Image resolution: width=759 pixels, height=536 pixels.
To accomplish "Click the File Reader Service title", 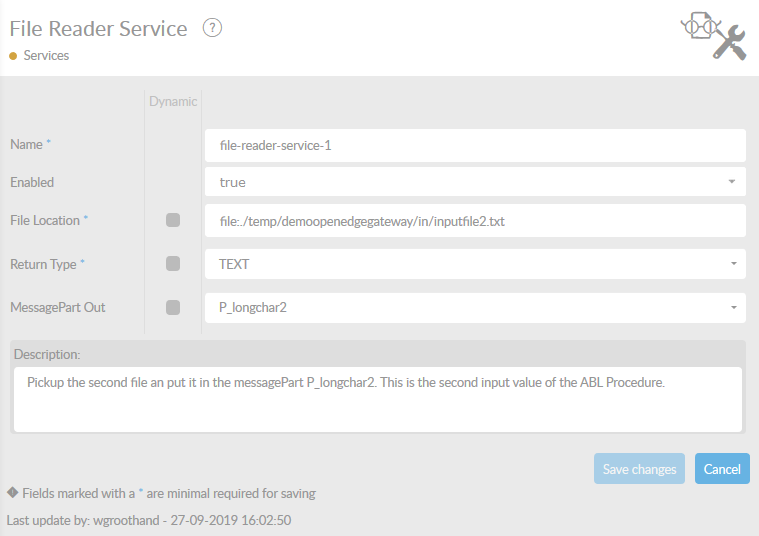I will [x=98, y=29].
